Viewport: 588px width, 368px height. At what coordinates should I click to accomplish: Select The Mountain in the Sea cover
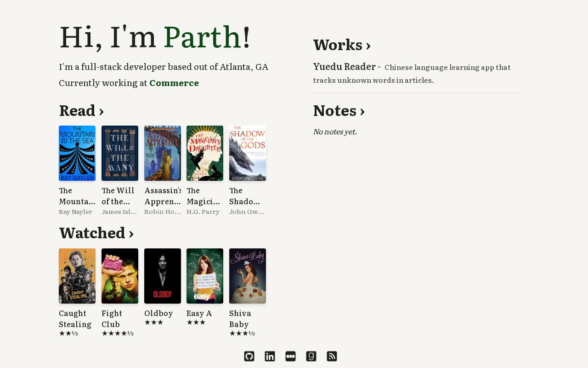(77, 153)
